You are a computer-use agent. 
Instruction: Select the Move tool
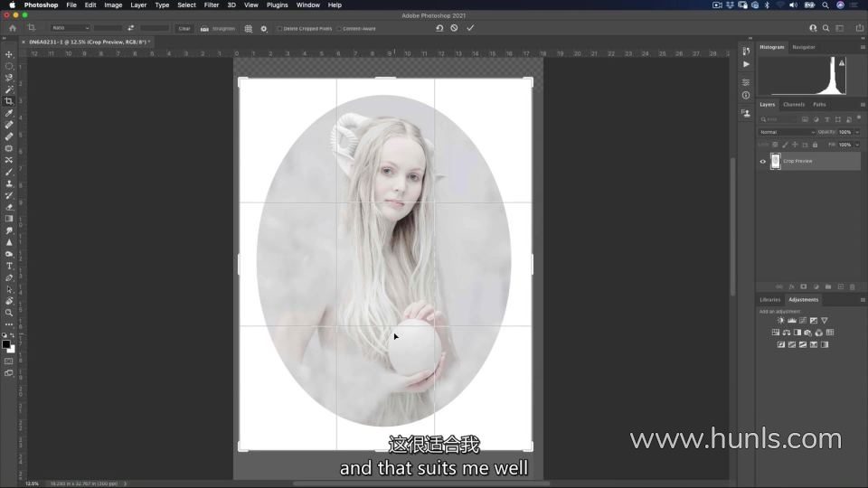point(9,54)
